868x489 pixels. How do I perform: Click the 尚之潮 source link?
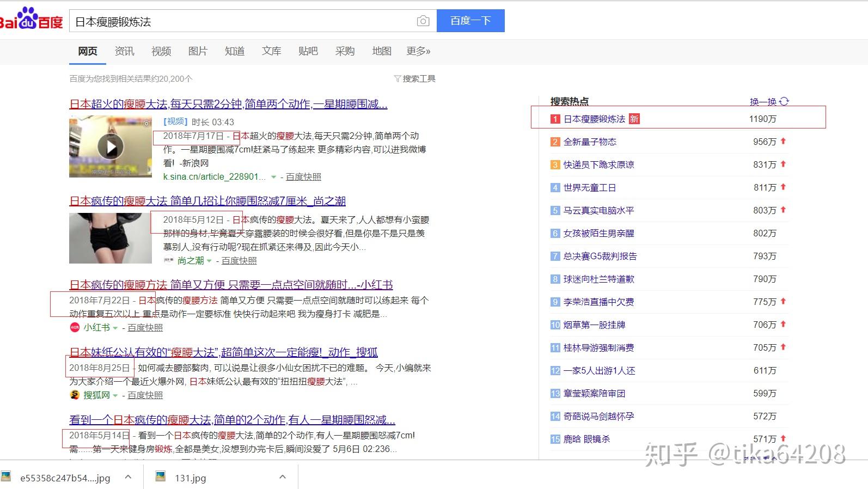point(190,261)
